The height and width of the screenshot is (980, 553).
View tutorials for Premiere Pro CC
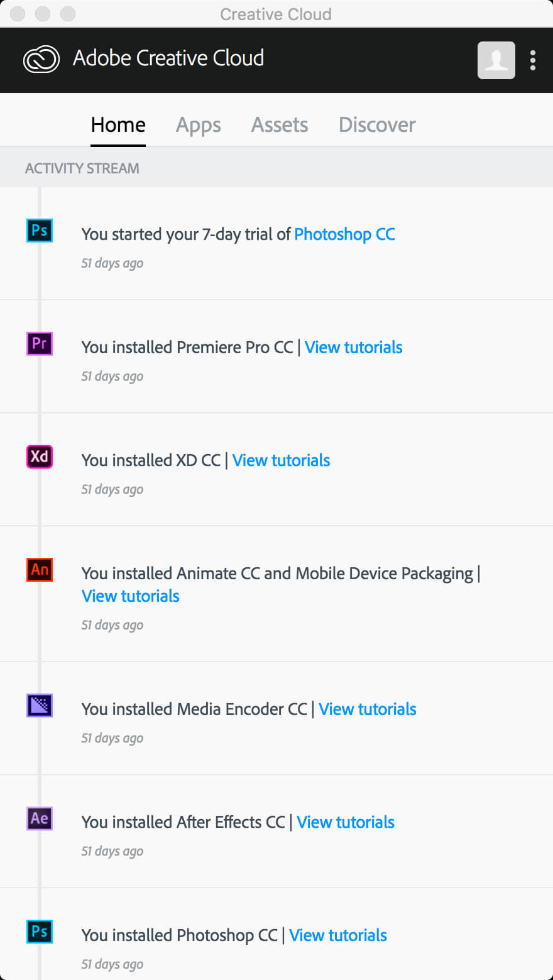tap(354, 347)
